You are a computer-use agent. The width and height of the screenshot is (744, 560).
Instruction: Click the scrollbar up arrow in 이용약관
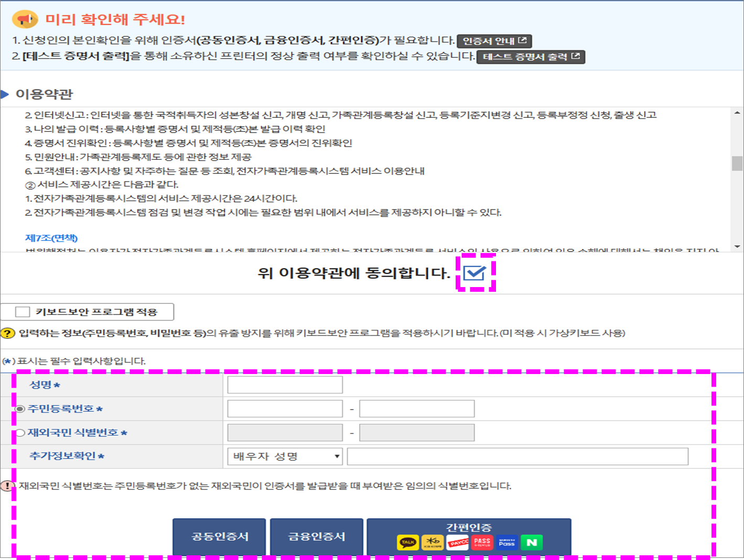pos(737,112)
